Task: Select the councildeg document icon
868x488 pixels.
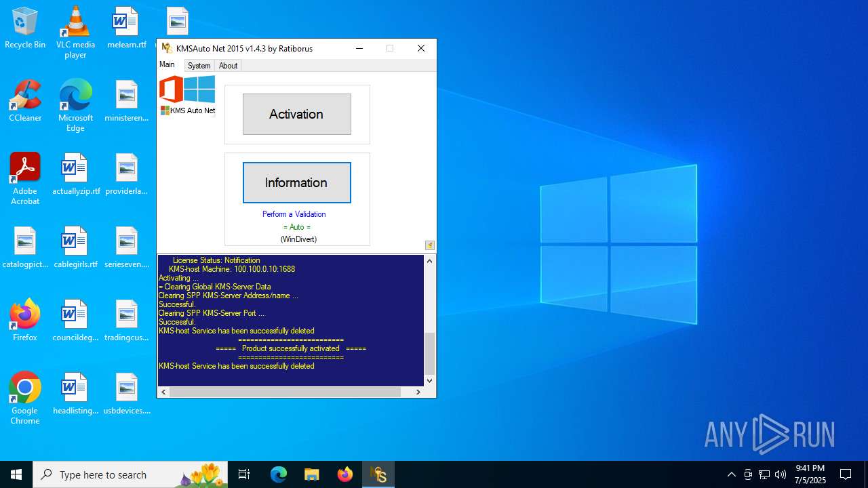Action: point(75,321)
